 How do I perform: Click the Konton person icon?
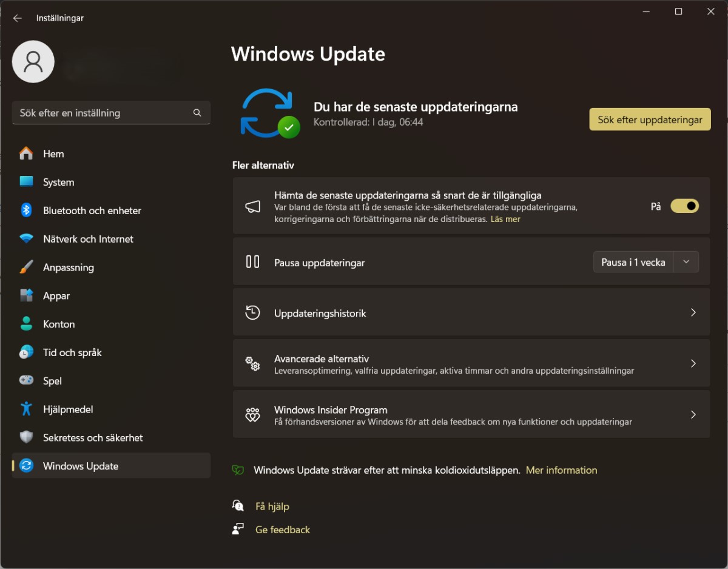[x=26, y=324]
